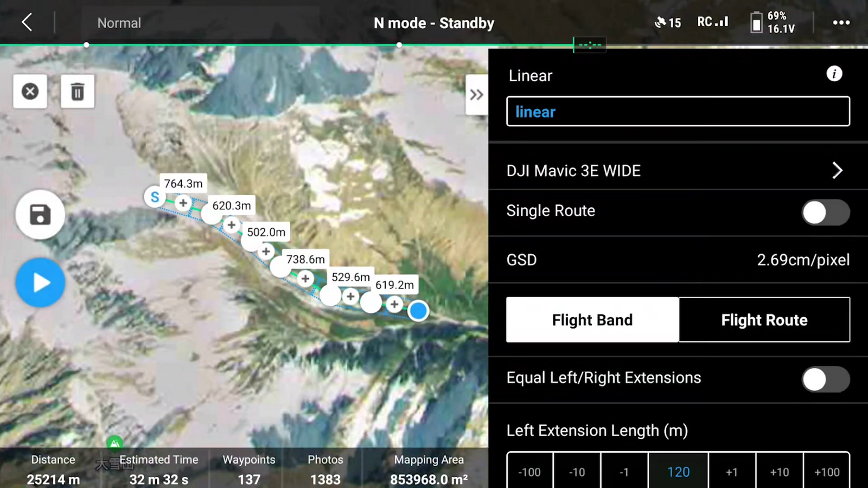Switch to the Flight Band tab
Image resolution: width=868 pixels, height=488 pixels.
point(592,320)
